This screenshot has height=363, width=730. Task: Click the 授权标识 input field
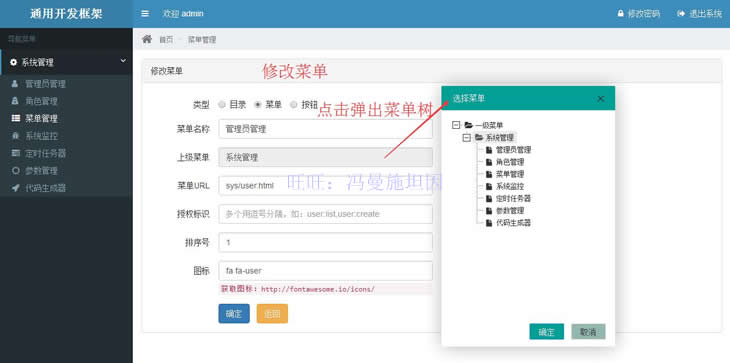click(325, 214)
